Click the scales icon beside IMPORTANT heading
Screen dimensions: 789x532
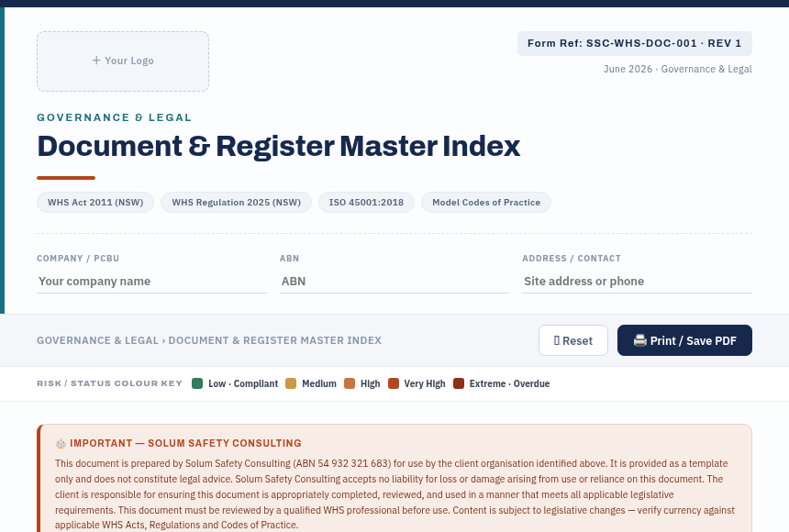pyautogui.click(x=61, y=443)
